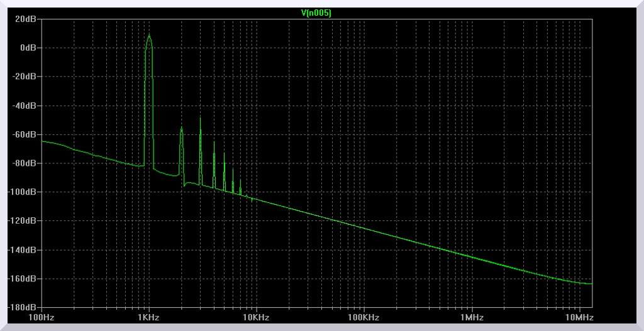This screenshot has width=644, height=331.
Task: Click the top of the 1KHz fundamental peak
Action: click(149, 35)
